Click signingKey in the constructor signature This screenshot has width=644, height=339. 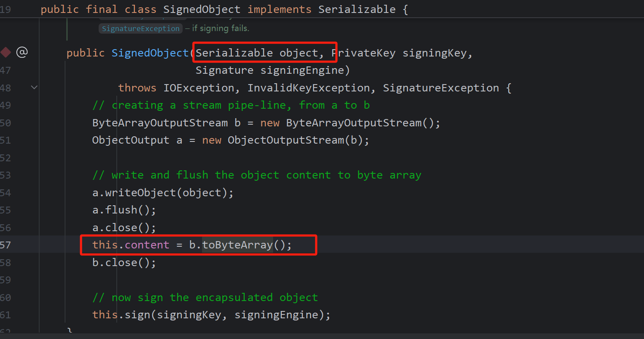pyautogui.click(x=434, y=53)
